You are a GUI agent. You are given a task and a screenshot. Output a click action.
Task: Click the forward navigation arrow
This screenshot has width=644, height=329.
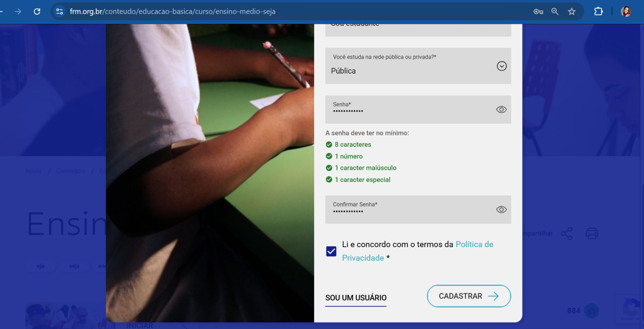pyautogui.click(x=18, y=11)
